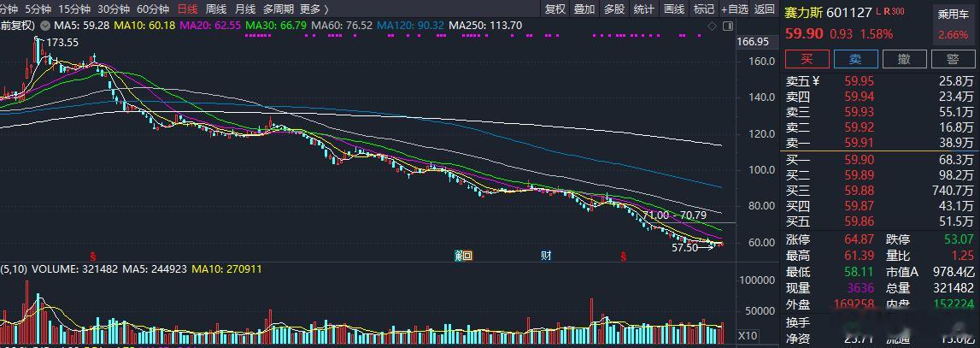The image size is (980, 348).
Task: Toggle the X10 volume scale button
Action: point(747,334)
